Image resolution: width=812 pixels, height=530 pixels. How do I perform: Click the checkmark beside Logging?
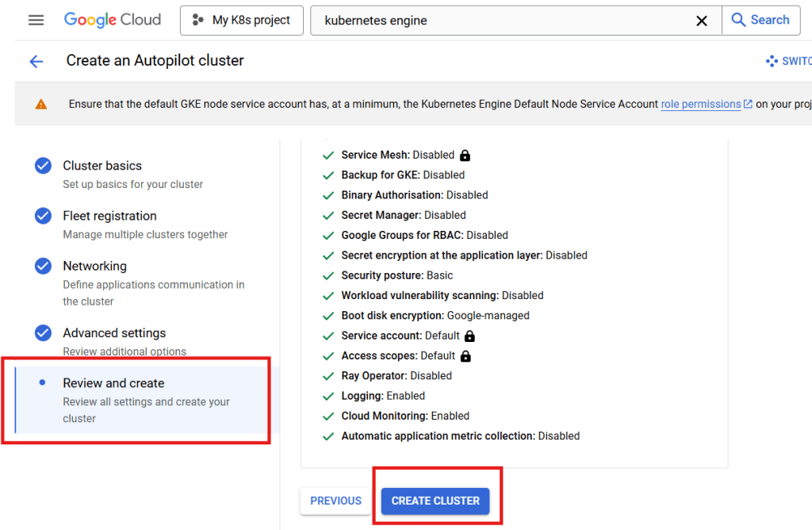(x=328, y=397)
